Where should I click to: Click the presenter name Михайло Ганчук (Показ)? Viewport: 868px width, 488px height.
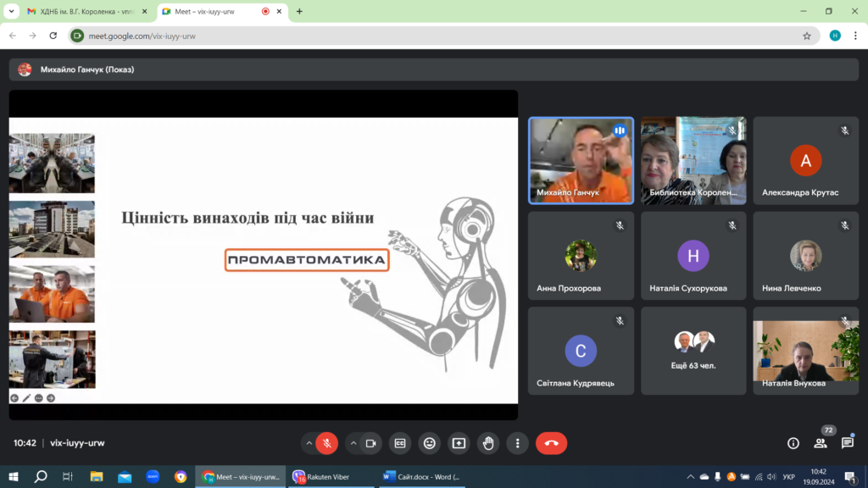coord(87,69)
